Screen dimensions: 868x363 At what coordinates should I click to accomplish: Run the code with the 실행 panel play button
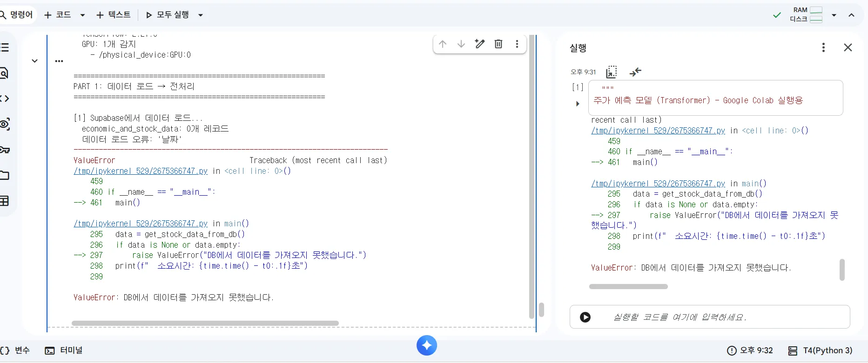[585, 317]
